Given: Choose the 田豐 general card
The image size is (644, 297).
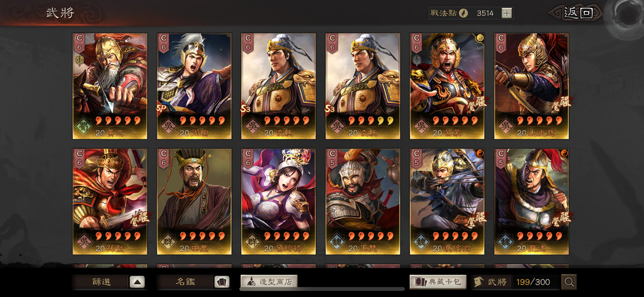Looking at the screenshot, I should pyautogui.click(x=194, y=201).
